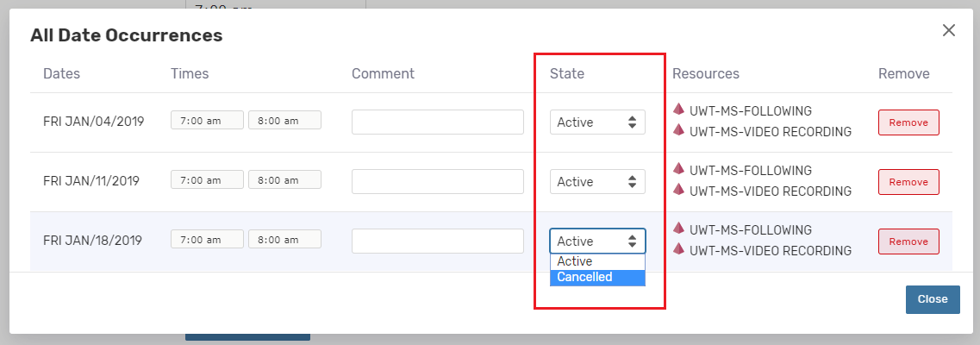The image size is (980, 345).
Task: Focus the Comment field for Jan 18
Action: [438, 241]
